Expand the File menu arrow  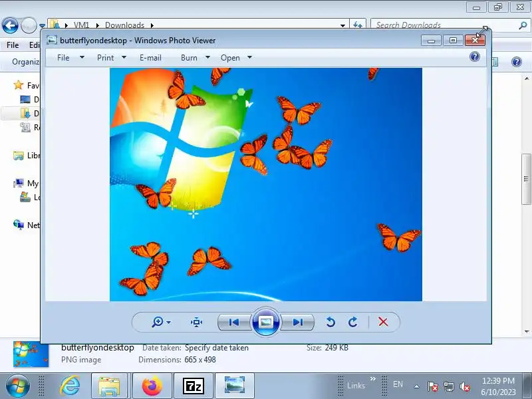pyautogui.click(x=82, y=57)
